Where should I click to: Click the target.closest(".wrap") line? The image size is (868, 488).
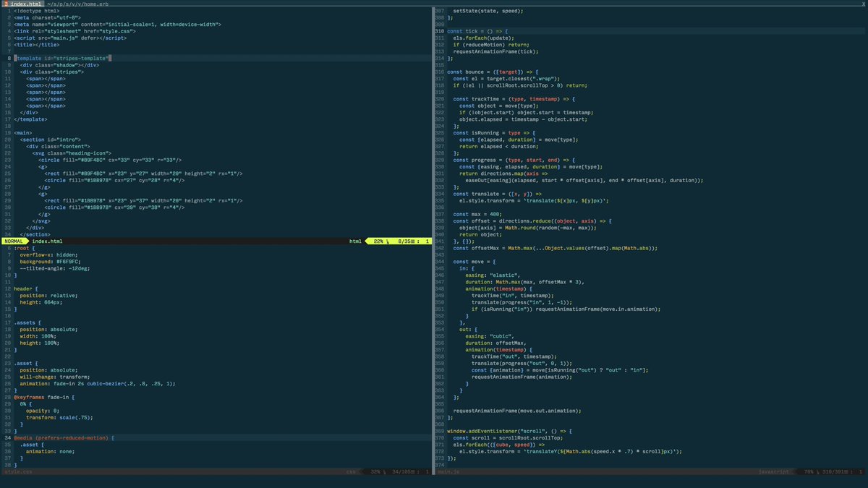point(506,78)
